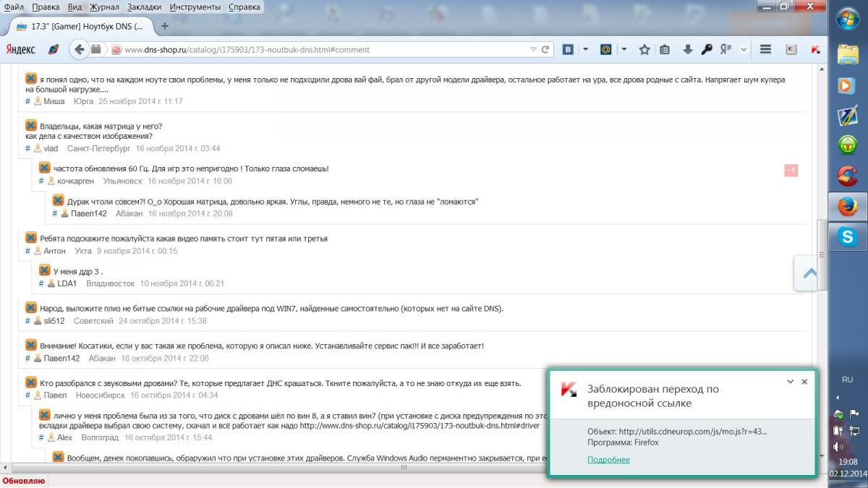This screenshot has width=868, height=488.
Task: Click the Windows Start orb
Action: (847, 20)
